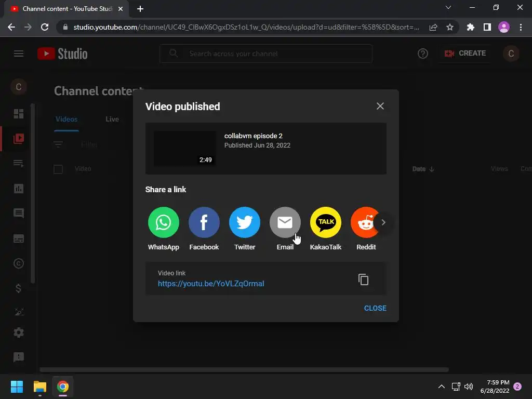
Task: Open the CREATE button menu
Action: (465, 54)
